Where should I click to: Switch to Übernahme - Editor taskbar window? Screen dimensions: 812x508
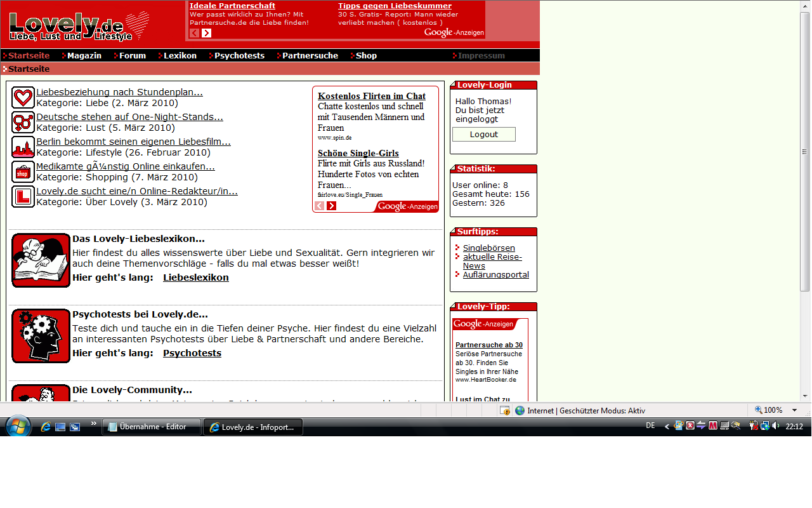(152, 427)
